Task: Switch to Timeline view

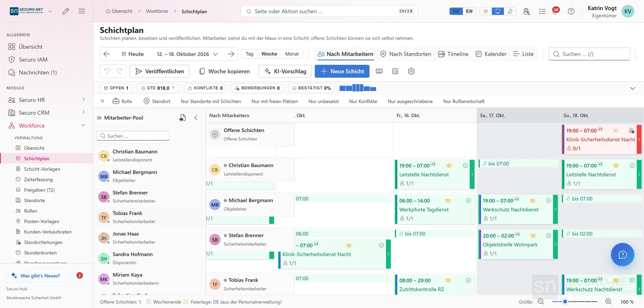Action: click(453, 54)
